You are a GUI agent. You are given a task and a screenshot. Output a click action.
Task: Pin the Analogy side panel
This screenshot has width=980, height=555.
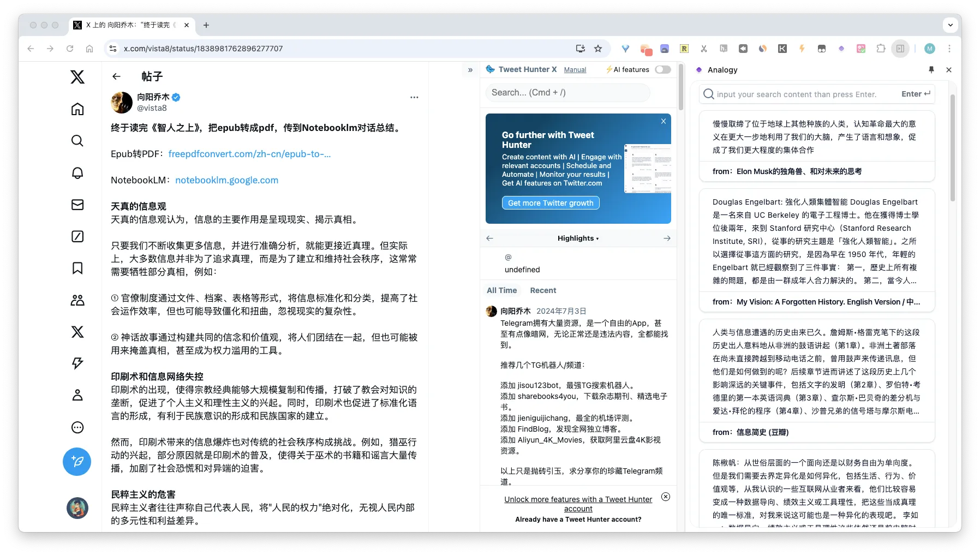coord(931,70)
